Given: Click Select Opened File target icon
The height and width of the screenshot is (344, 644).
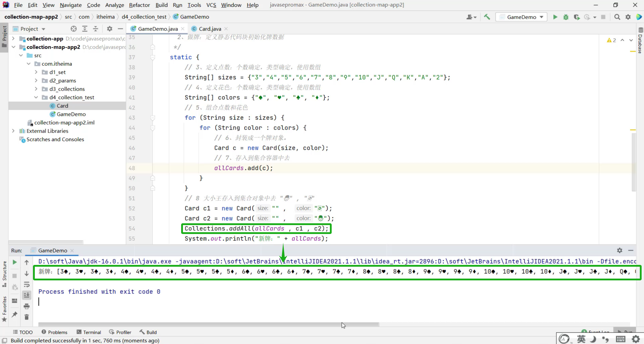Looking at the screenshot, I should tap(73, 29).
